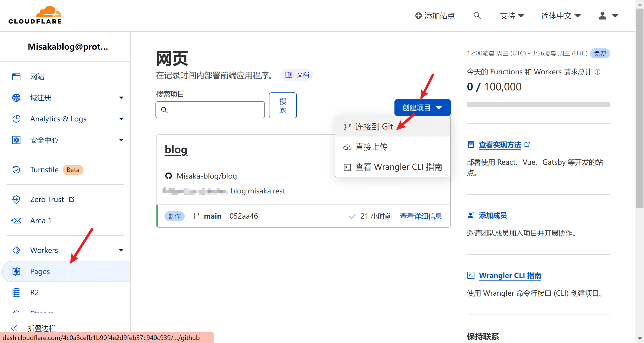Expand the Workers submenu arrow
Screen dimensions: 644x343
(x=121, y=250)
